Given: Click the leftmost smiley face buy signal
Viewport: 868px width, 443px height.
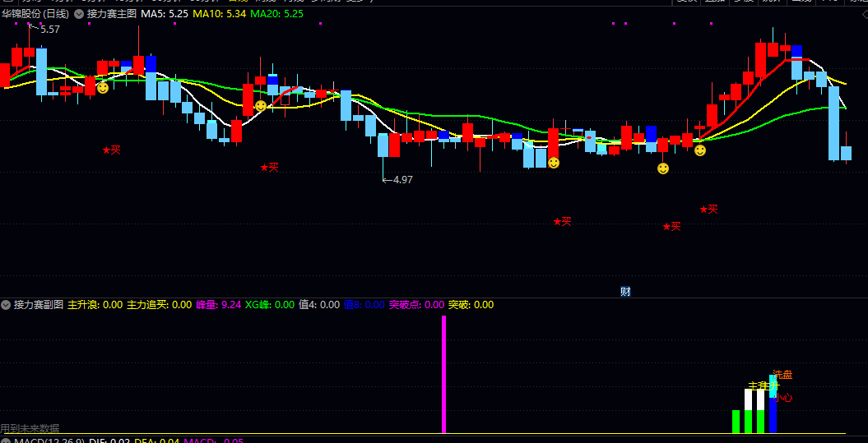Looking at the screenshot, I should coord(103,87).
